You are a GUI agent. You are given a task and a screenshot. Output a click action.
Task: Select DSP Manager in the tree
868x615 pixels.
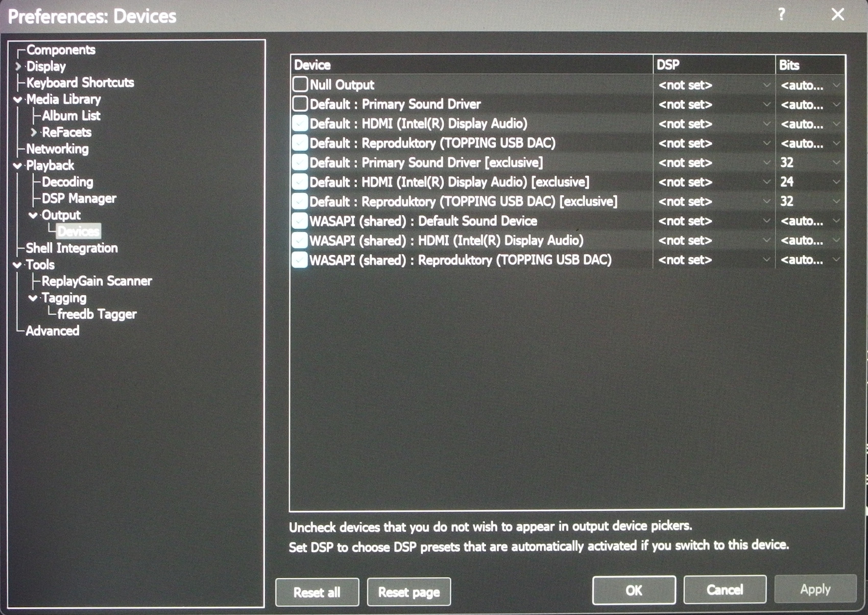click(x=79, y=198)
